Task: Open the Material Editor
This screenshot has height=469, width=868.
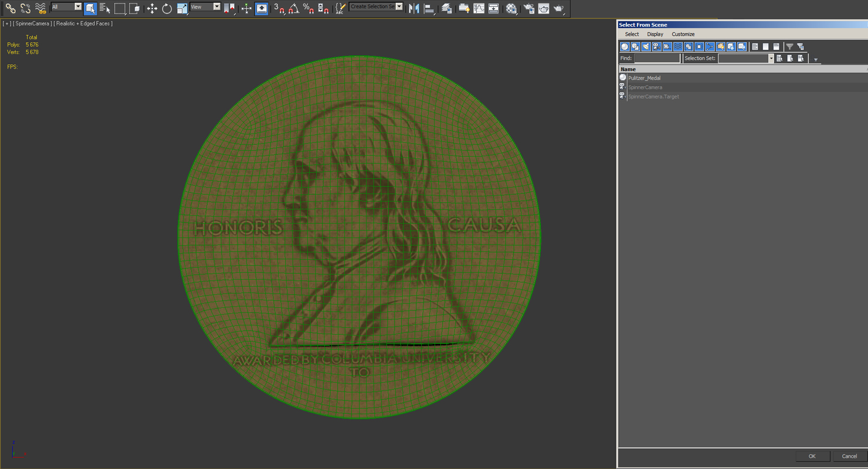Action: (511, 8)
